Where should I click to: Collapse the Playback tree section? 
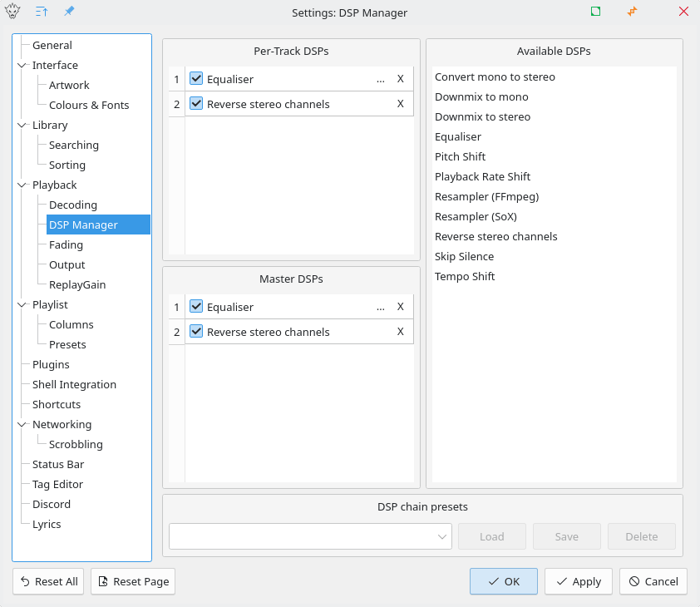22,185
